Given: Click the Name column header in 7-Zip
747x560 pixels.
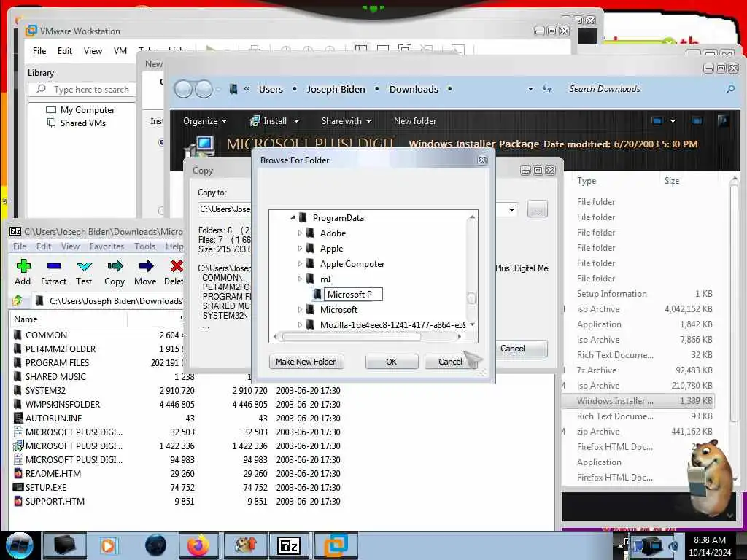Looking at the screenshot, I should pos(69,319).
